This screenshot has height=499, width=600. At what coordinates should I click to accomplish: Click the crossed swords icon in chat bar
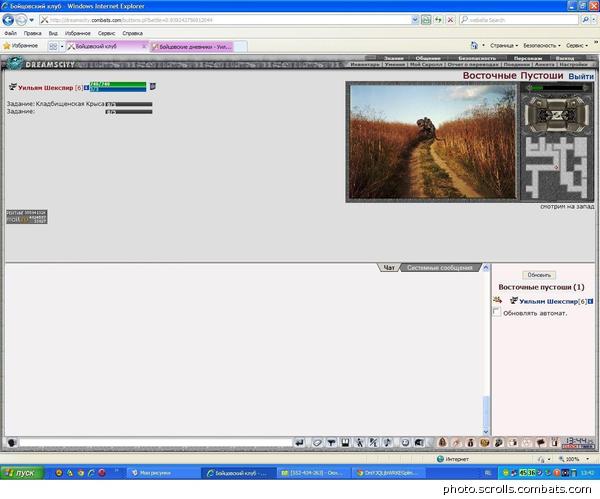(x=373, y=443)
